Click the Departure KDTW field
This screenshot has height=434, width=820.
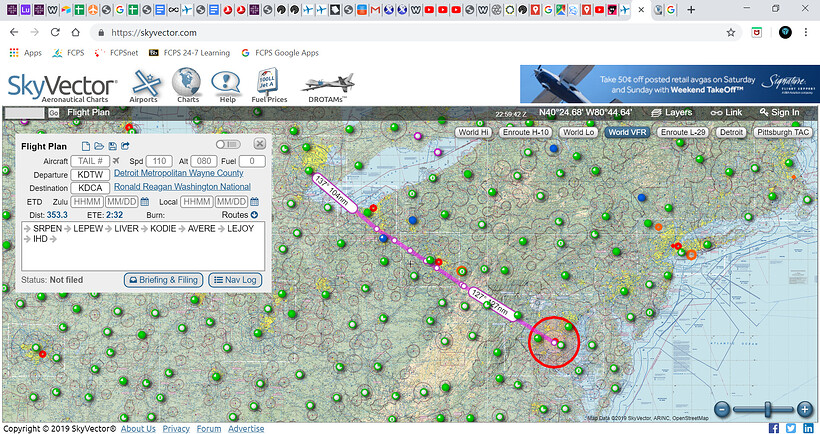pyautogui.click(x=90, y=175)
